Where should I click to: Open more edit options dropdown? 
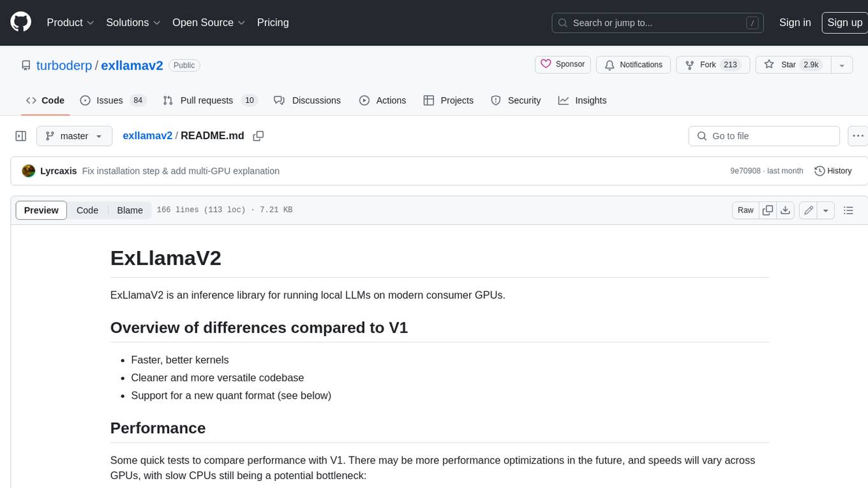click(826, 210)
